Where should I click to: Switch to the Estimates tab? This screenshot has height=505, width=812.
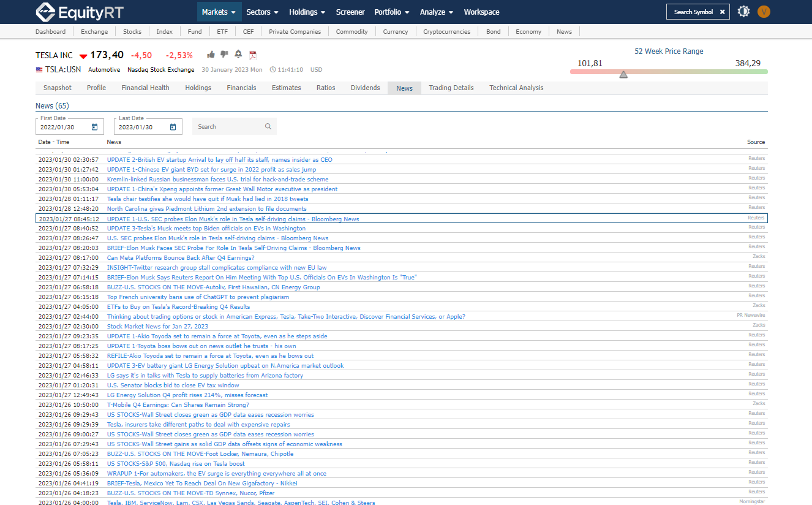(287, 88)
